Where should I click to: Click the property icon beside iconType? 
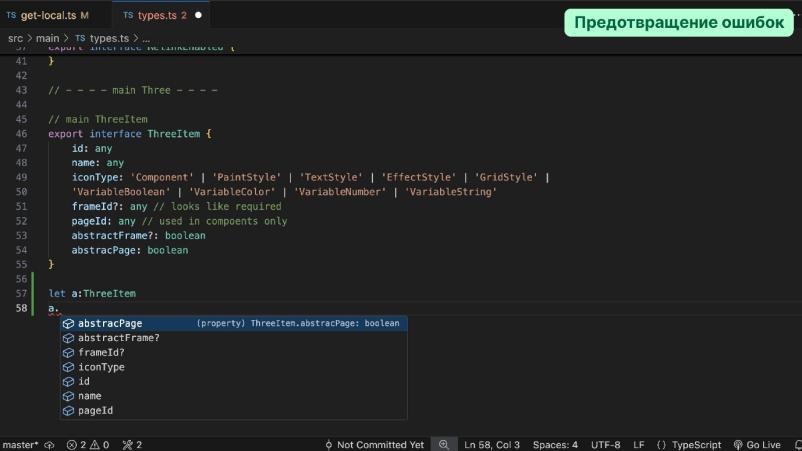click(69, 367)
